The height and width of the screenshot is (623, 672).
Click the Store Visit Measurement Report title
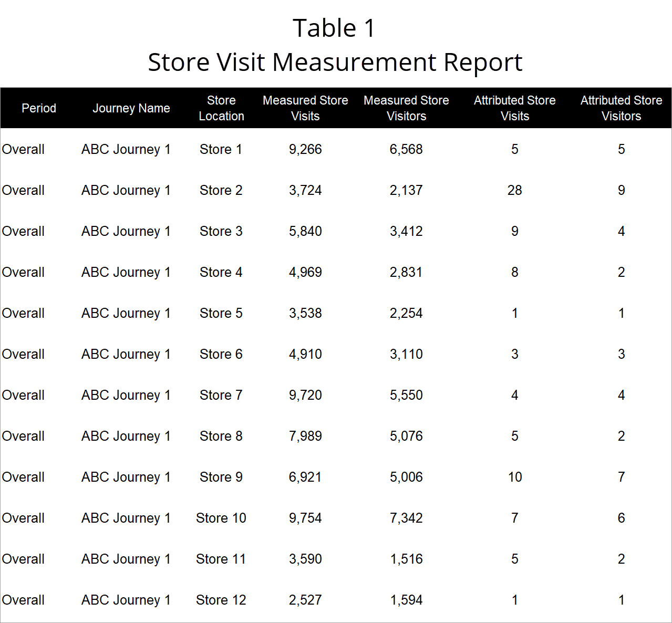(335, 62)
